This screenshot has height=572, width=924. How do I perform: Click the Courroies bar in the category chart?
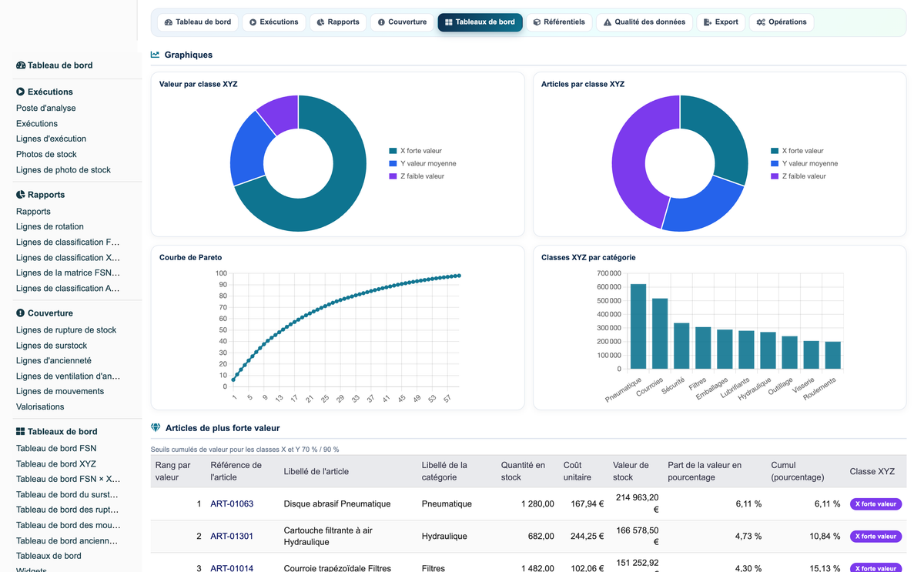[x=660, y=333]
